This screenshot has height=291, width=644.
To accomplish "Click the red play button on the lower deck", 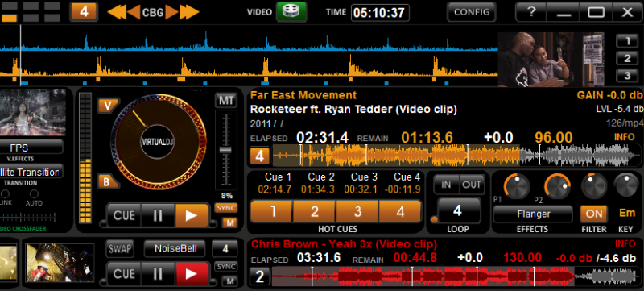I will pos(192,273).
